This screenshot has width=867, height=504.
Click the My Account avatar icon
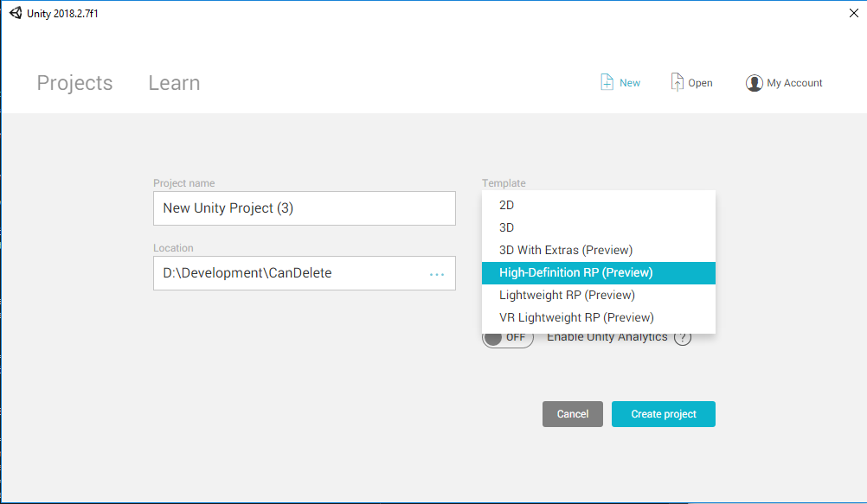[x=754, y=83]
